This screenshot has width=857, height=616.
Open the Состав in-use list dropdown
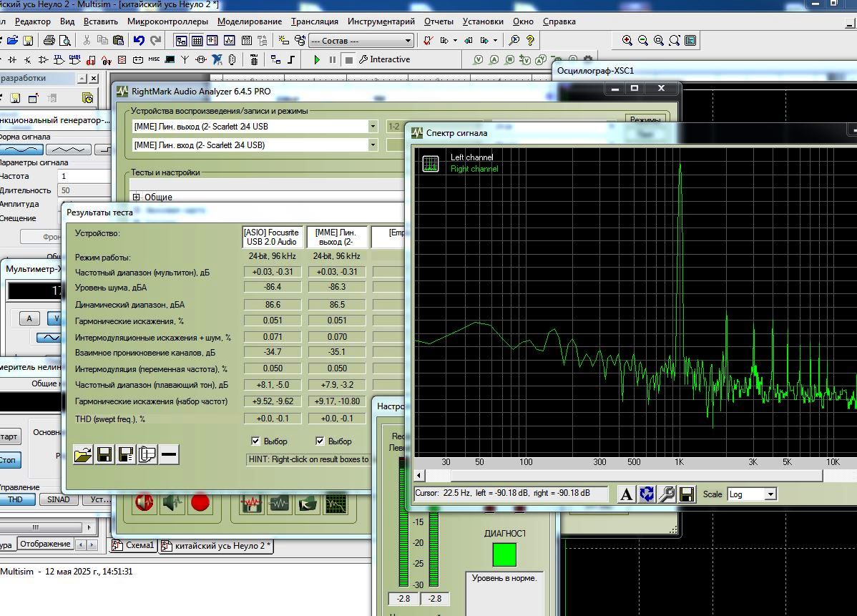point(408,41)
